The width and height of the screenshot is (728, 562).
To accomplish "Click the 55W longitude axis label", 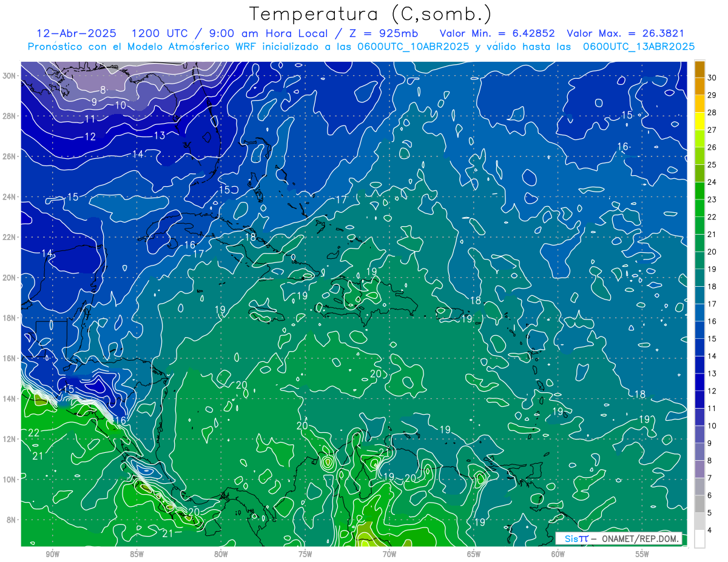I will 642,554.
